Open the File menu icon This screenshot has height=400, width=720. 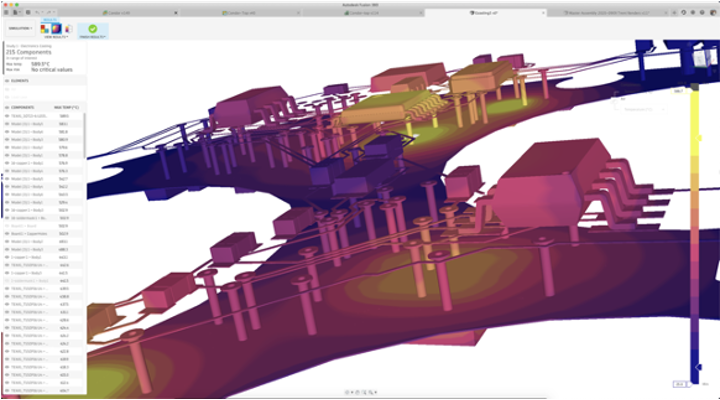tap(17, 12)
